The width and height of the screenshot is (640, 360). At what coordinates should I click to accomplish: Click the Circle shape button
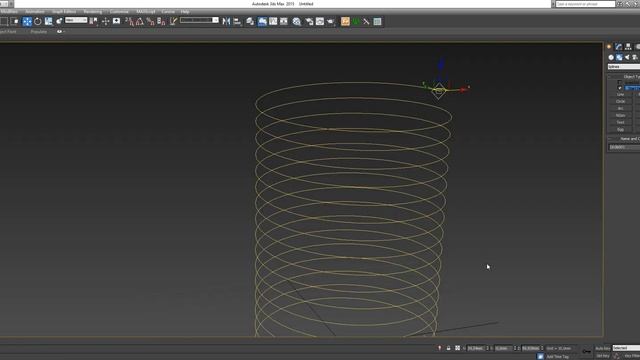[x=620, y=101]
